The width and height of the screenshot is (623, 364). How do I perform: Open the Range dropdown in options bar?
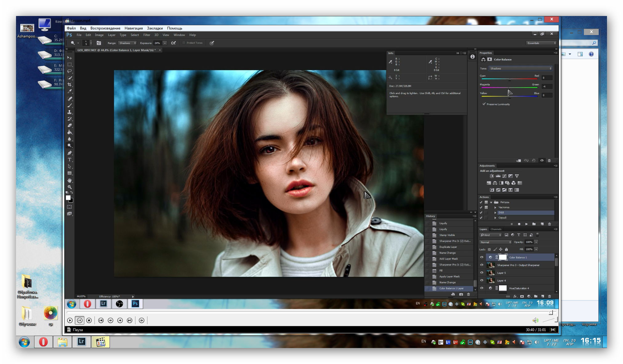click(127, 43)
